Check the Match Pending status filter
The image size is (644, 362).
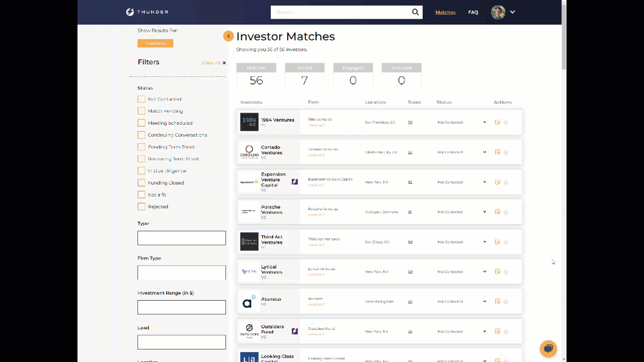(x=141, y=111)
